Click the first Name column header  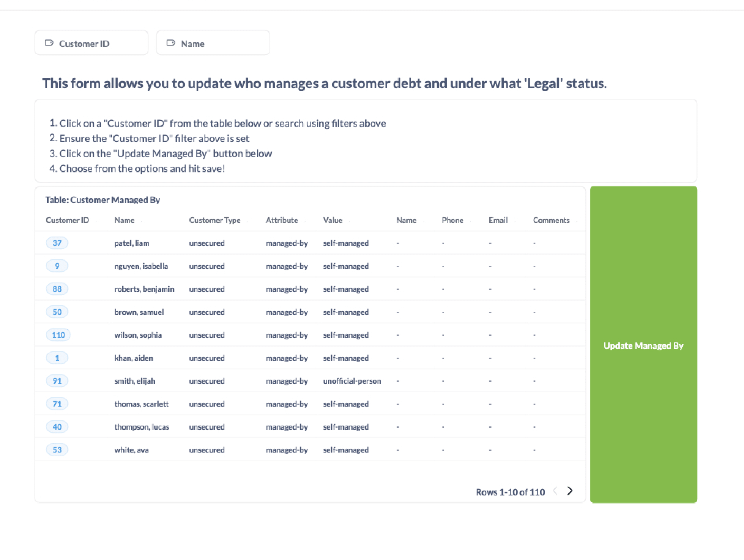coord(125,220)
